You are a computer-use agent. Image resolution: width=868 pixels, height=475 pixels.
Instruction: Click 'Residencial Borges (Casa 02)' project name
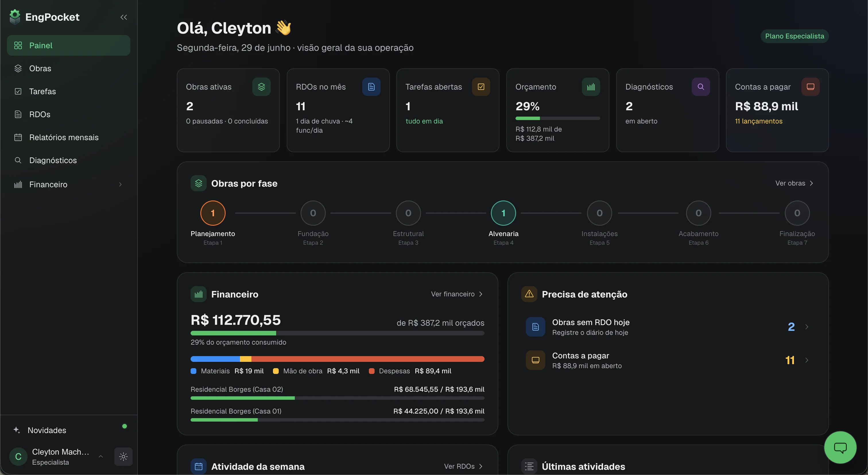[237, 389]
